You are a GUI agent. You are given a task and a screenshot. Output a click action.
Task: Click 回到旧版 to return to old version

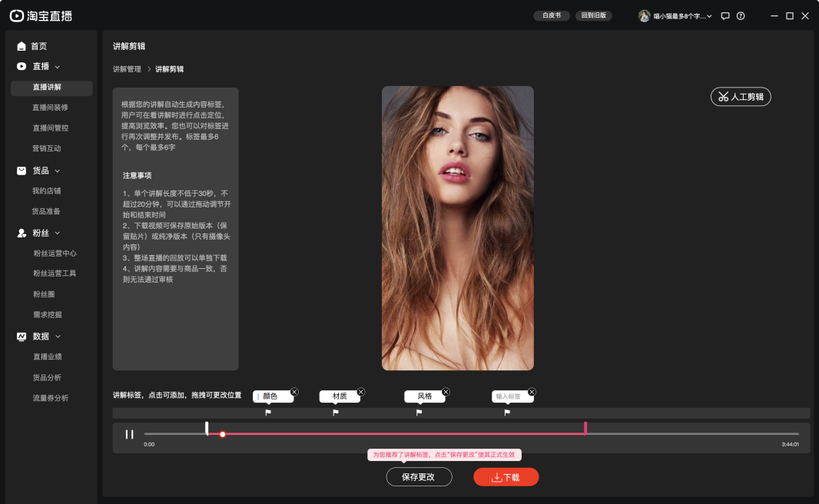click(593, 15)
